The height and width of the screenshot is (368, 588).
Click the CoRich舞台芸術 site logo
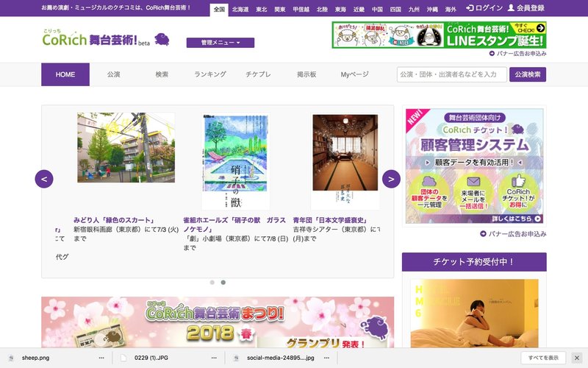(x=96, y=38)
